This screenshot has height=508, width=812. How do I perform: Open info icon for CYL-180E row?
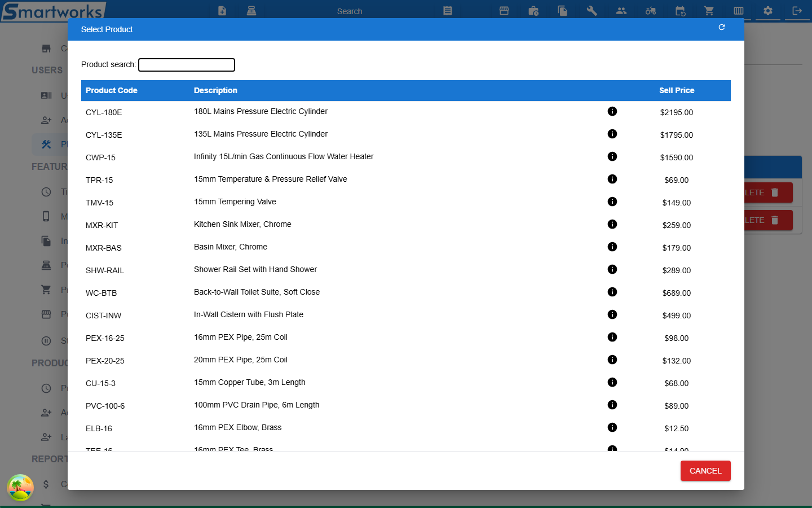(612, 111)
